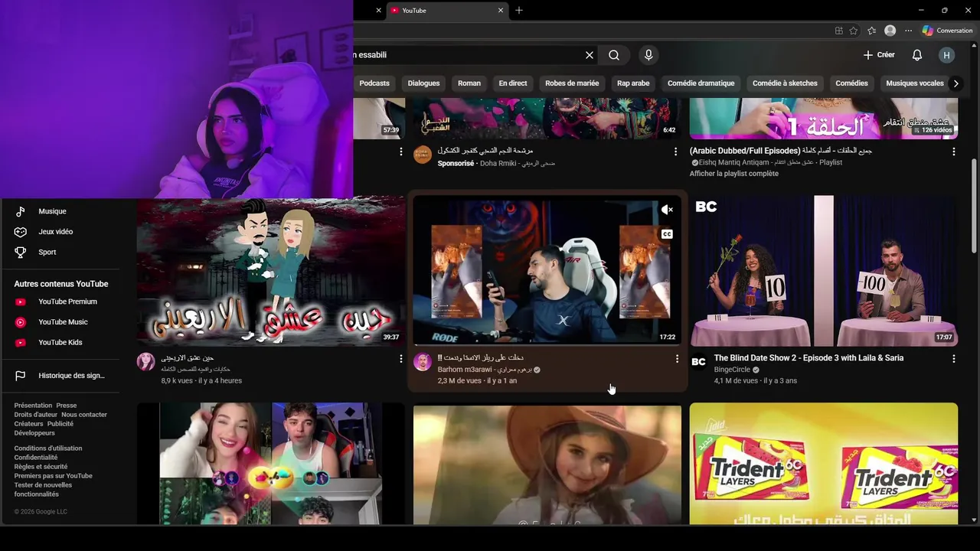
Task: Close the YouTube browser tab
Action: click(501, 10)
